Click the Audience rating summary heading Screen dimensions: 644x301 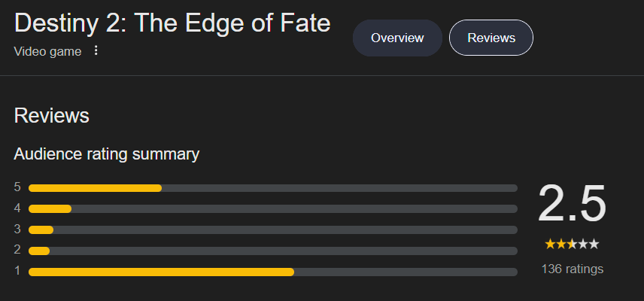pyautogui.click(x=107, y=154)
